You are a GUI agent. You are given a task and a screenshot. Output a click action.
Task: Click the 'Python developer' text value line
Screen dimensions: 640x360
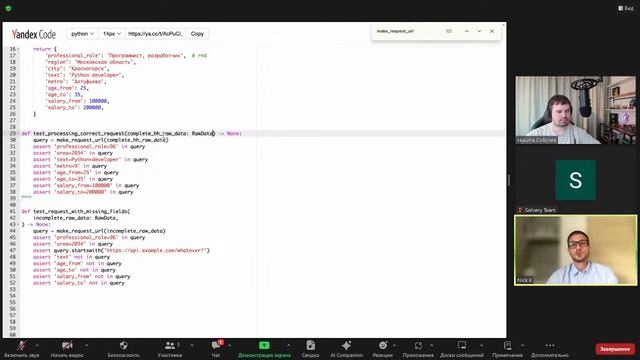(x=84, y=75)
